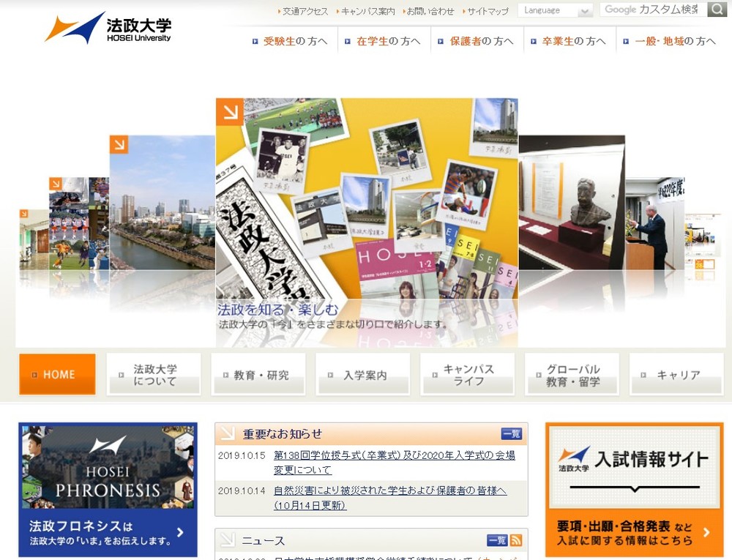Open the Language dropdown
732x560 pixels.
click(x=555, y=10)
